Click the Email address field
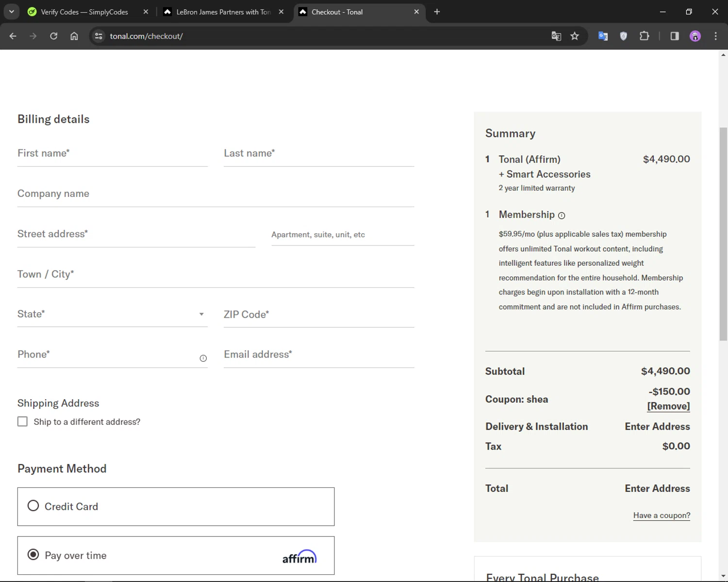728x582 pixels. tap(319, 355)
